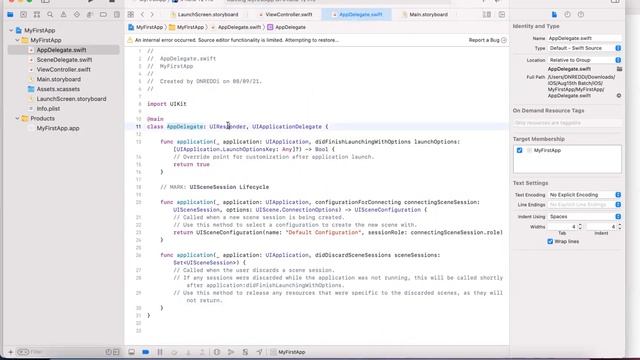Show the File inspector

click(554, 14)
